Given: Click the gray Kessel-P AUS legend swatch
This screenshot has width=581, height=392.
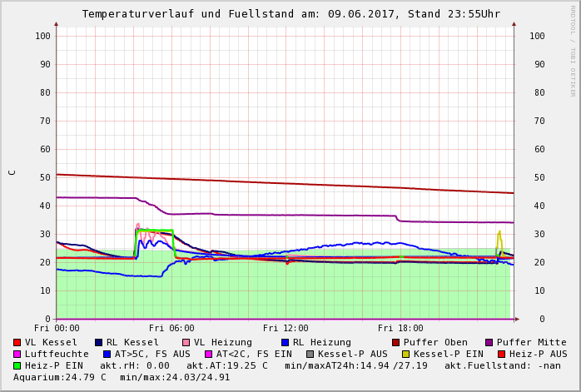Looking at the screenshot, I should (310, 354).
